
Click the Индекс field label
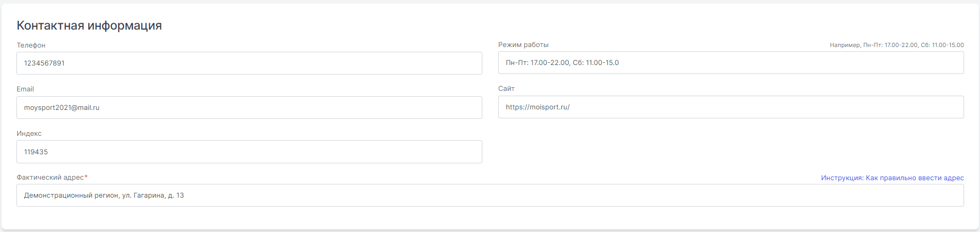point(29,133)
